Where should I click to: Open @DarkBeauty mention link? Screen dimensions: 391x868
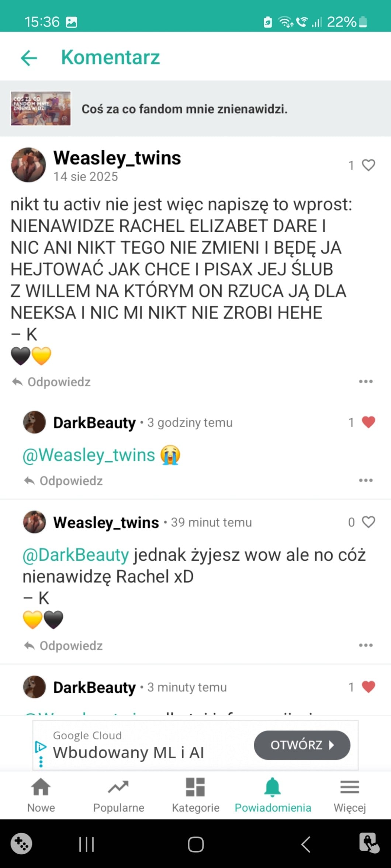76,555
